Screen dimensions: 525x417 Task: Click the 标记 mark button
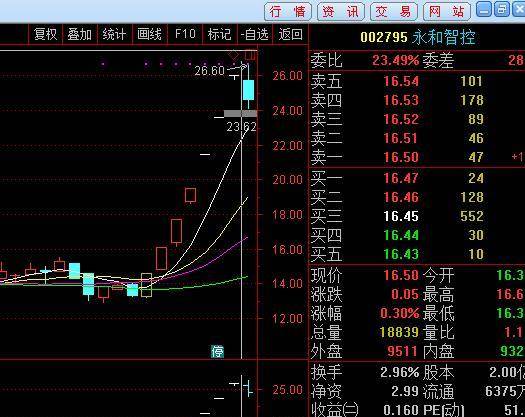(x=220, y=34)
